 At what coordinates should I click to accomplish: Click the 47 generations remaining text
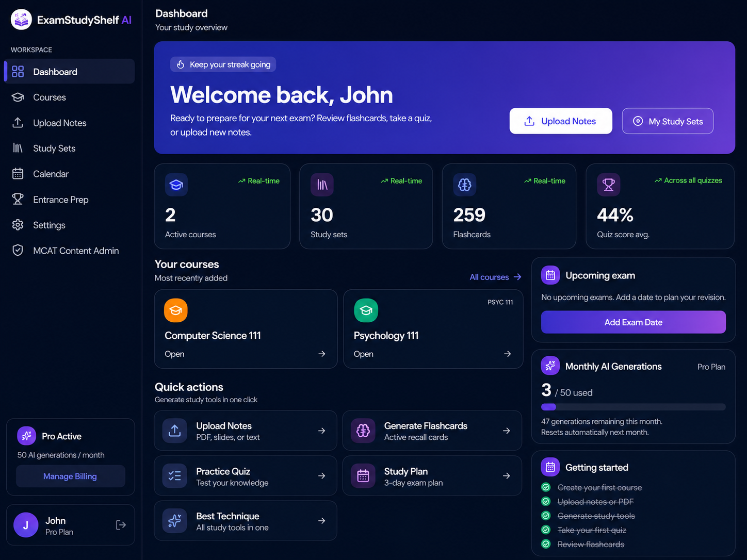(602, 421)
